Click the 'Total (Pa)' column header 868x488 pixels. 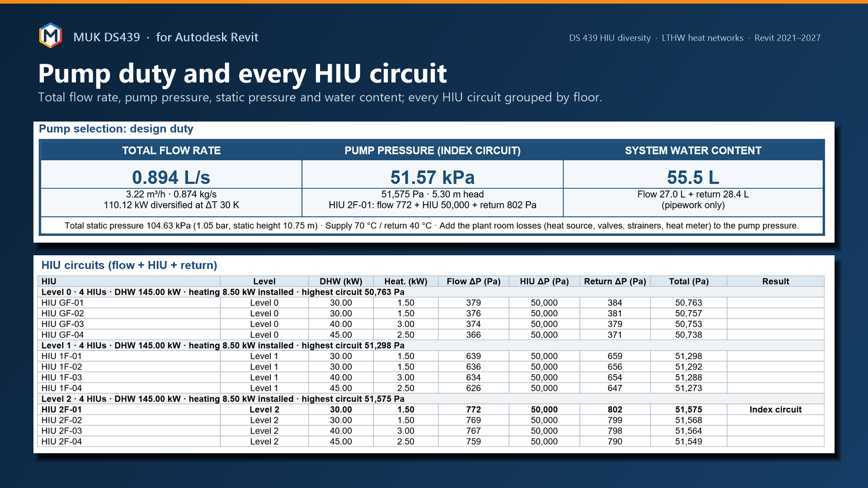tap(689, 281)
